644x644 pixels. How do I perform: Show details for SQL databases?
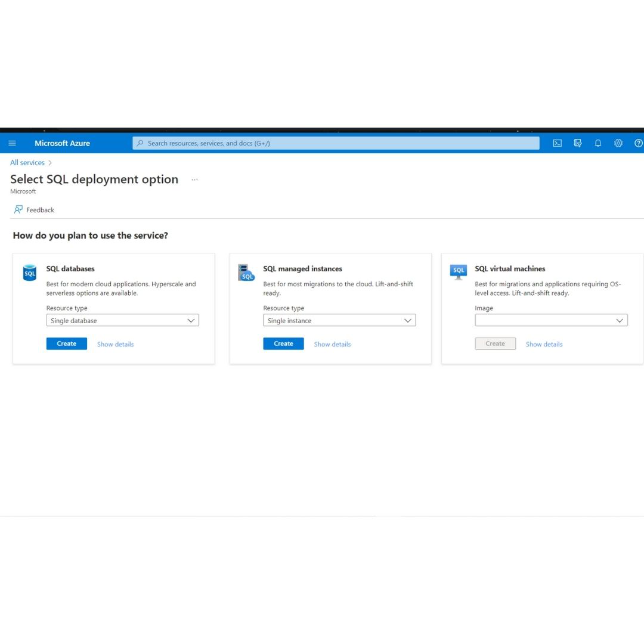click(116, 344)
